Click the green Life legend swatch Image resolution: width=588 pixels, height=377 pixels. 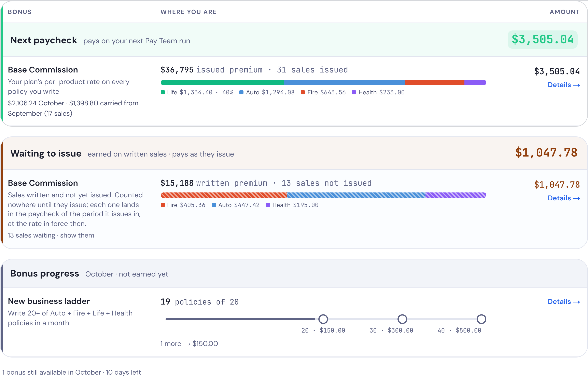[x=163, y=92]
